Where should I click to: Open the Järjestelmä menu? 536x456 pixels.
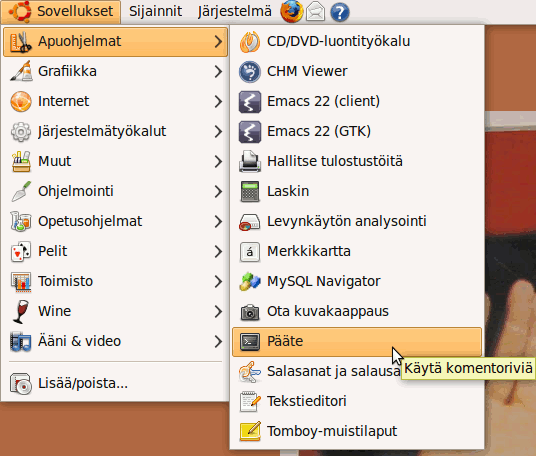tap(234, 12)
